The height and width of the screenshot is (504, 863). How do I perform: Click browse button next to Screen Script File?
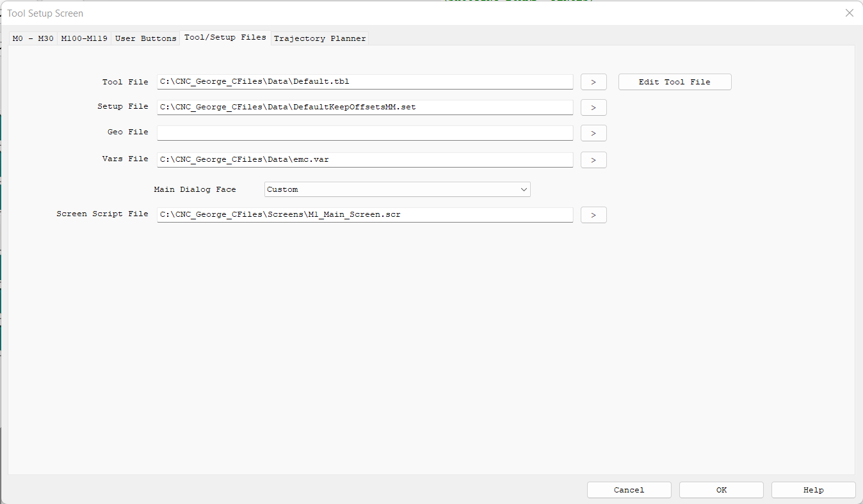pyautogui.click(x=593, y=215)
